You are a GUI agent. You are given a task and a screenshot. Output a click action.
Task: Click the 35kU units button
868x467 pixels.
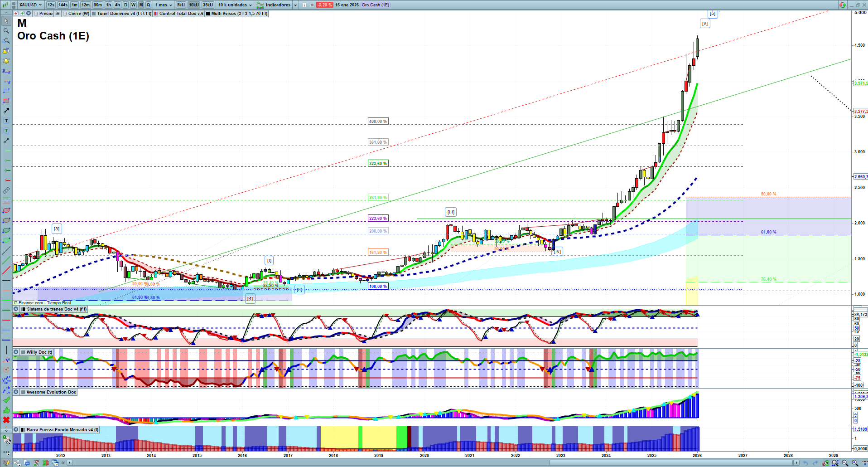coord(207,5)
